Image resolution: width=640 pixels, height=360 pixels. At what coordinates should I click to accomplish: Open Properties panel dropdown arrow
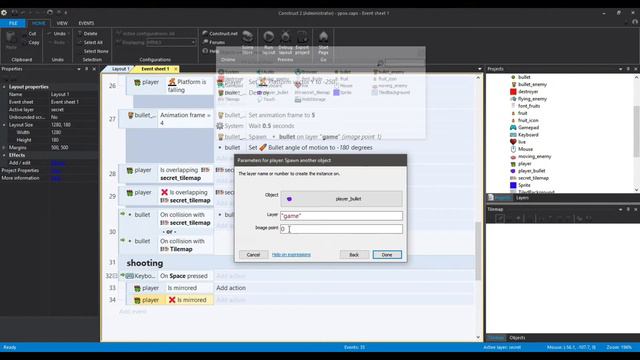(x=79, y=69)
